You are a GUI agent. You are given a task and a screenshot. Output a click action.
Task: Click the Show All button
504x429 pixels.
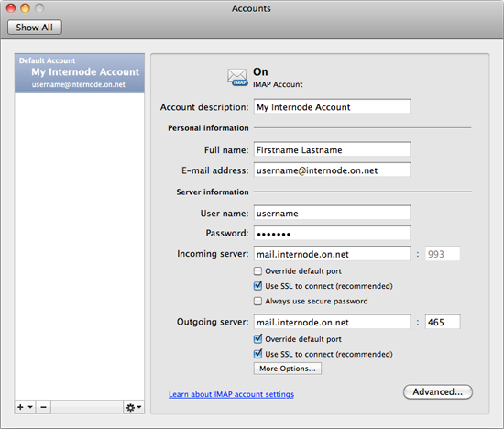click(x=35, y=27)
